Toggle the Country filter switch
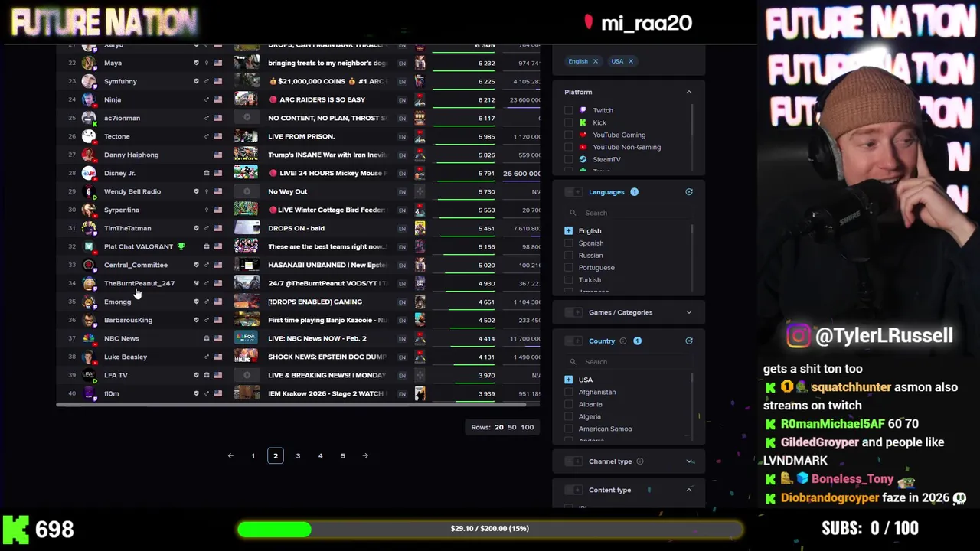The image size is (980, 551). [x=573, y=341]
